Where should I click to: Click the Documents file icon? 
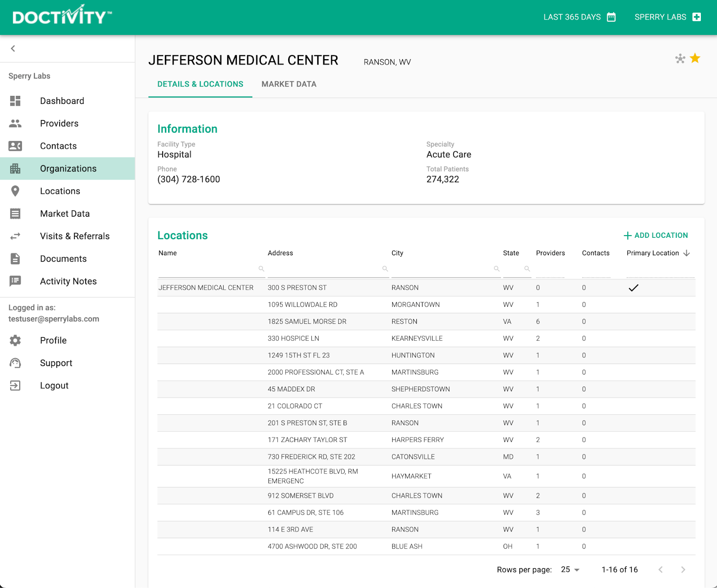(x=15, y=259)
